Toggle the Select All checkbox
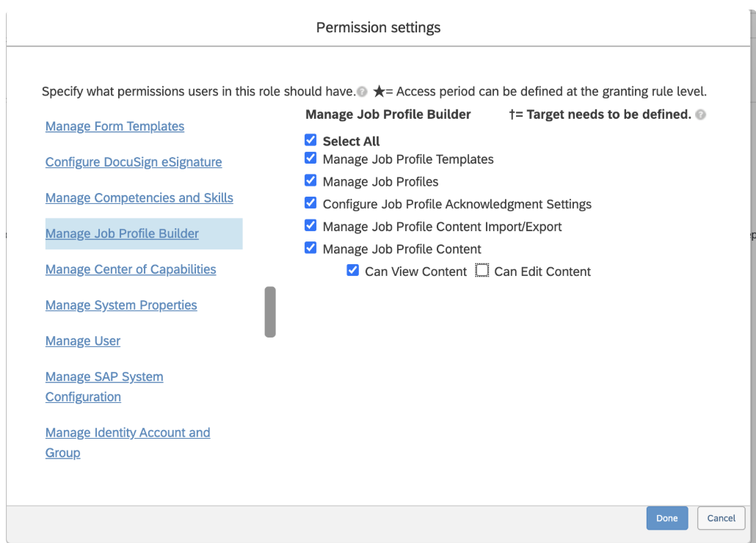Screen dimensions: 756x543 click(310, 140)
